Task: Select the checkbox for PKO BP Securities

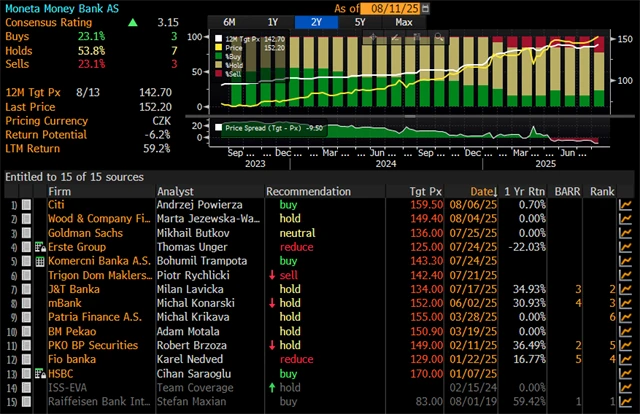Action: [27, 344]
